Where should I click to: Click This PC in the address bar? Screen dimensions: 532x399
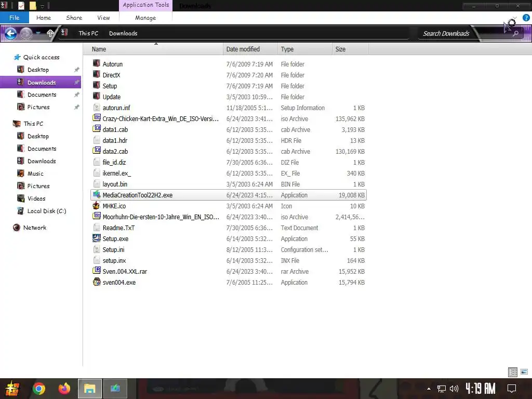88,33
